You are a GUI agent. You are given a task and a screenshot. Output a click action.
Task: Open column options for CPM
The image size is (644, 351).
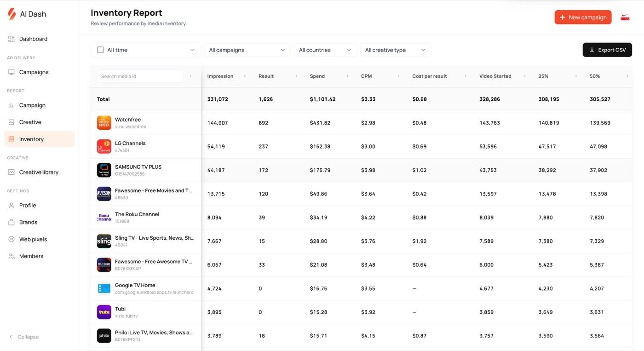pyautogui.click(x=398, y=76)
